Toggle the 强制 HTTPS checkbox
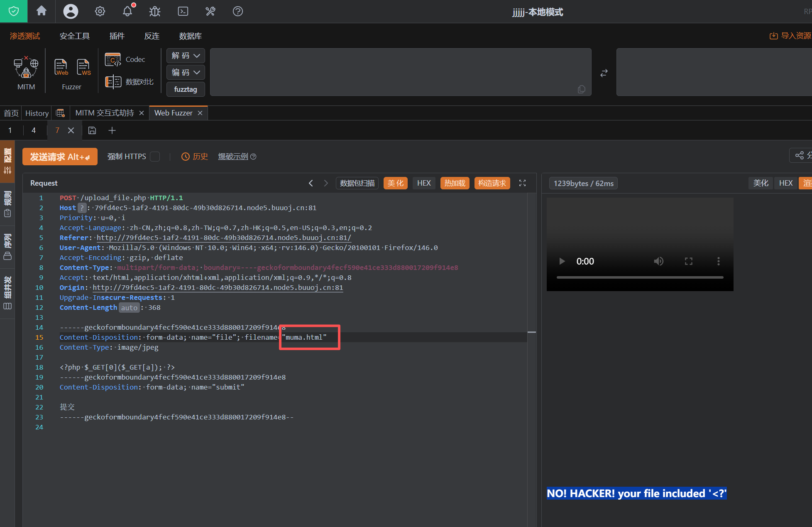The height and width of the screenshot is (527, 812). [155, 157]
